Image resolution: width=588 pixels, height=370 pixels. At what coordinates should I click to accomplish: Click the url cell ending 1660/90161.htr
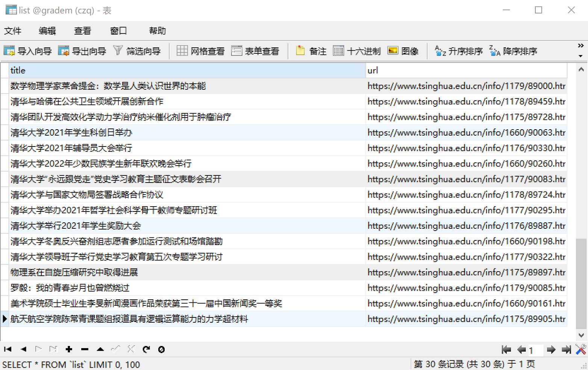466,304
